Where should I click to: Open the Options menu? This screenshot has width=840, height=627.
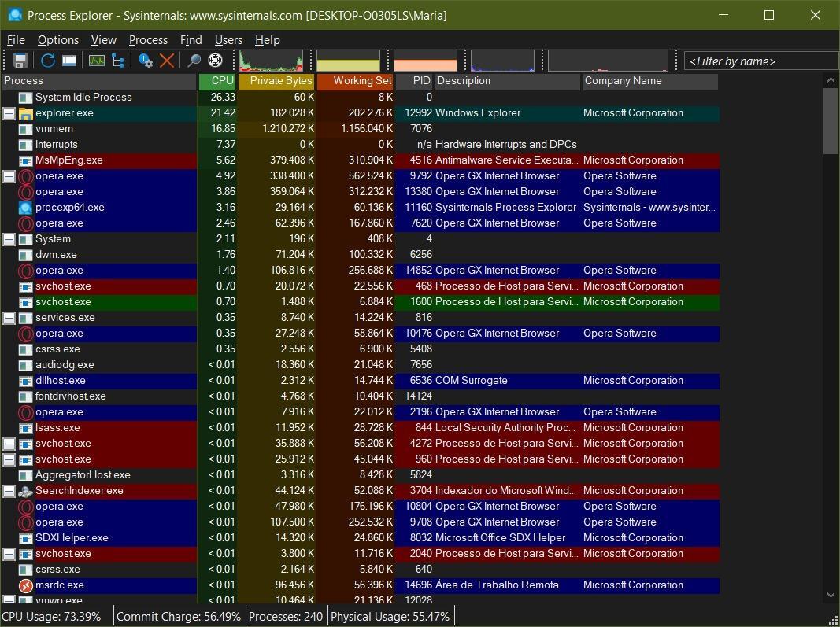pyautogui.click(x=57, y=40)
